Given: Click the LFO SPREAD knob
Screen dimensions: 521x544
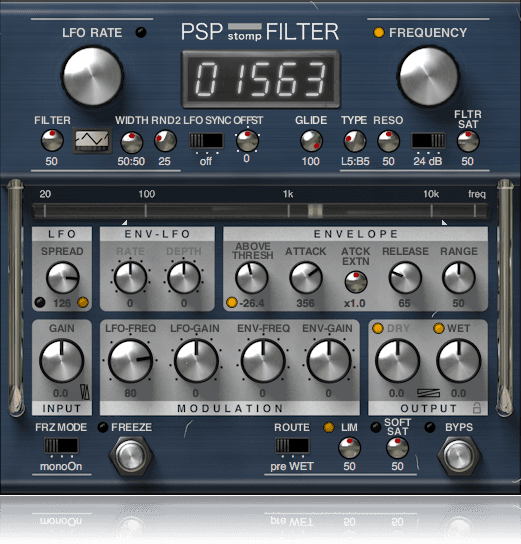Looking at the screenshot, I should pyautogui.click(x=63, y=278).
